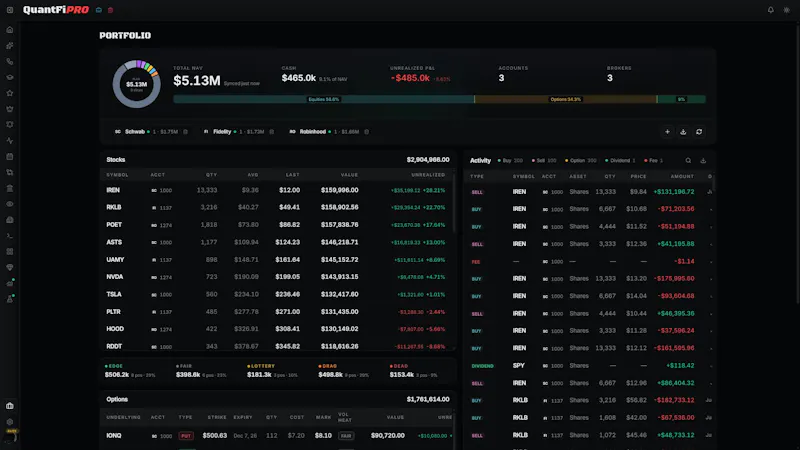
Task: Filter by EDGE category $506.2k
Action: [130, 371]
